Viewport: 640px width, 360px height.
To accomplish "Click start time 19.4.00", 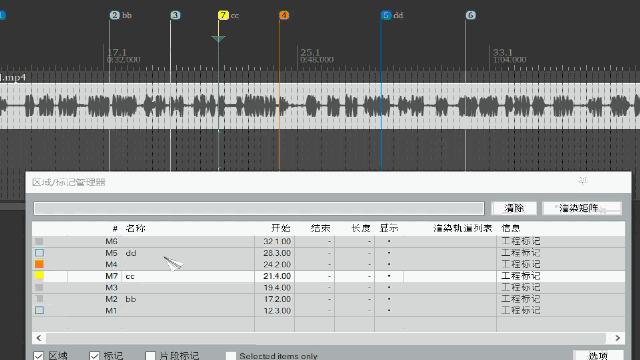I will click(x=277, y=287).
